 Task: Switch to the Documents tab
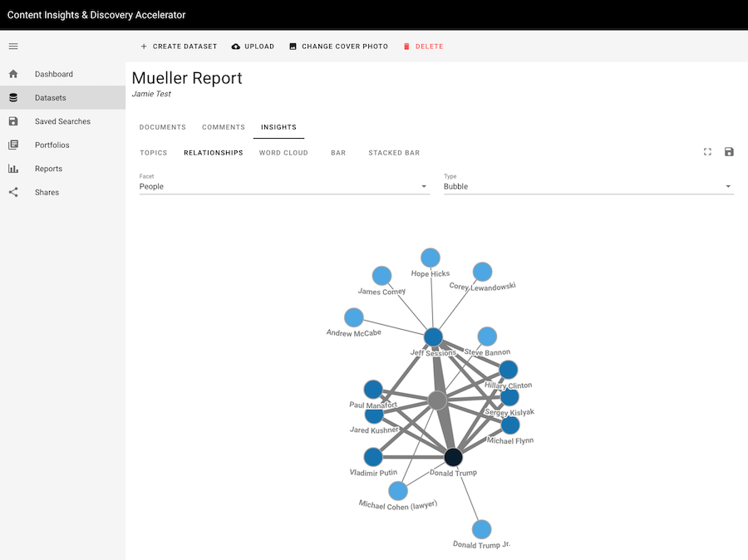pos(162,127)
